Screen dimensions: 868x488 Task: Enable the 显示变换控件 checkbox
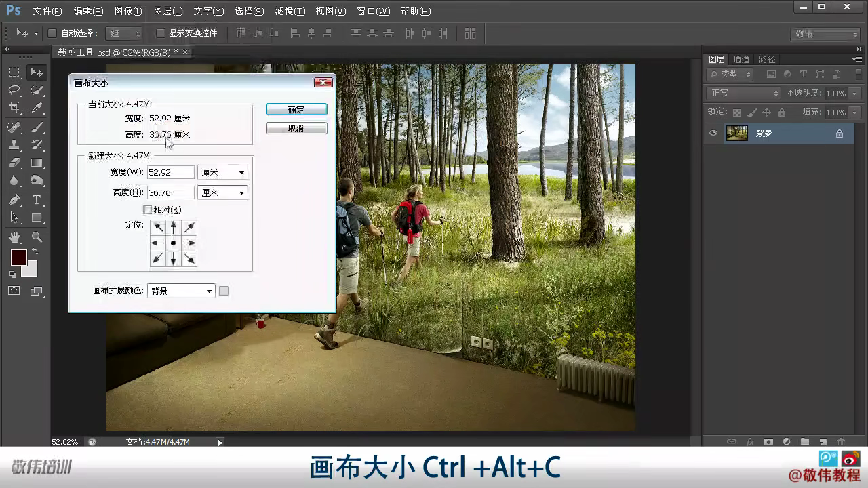pos(161,33)
